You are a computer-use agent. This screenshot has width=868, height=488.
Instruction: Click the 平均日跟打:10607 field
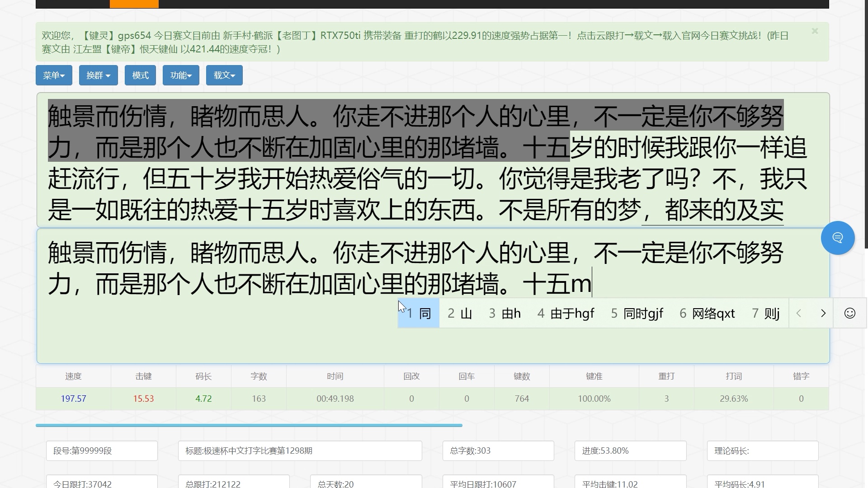coord(498,482)
